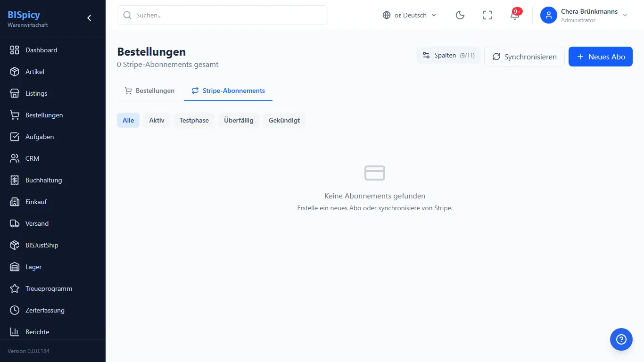The height and width of the screenshot is (362, 644).
Task: Click the globe language icon
Action: click(387, 15)
